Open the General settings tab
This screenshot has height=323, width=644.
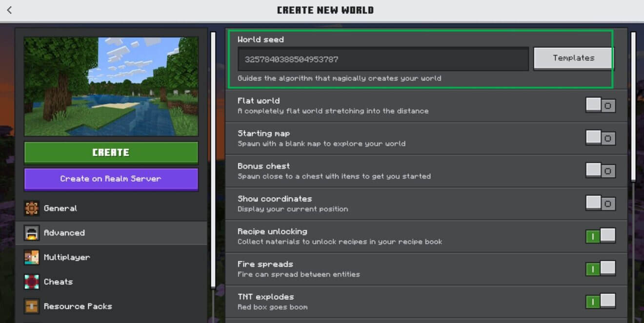pyautogui.click(x=111, y=208)
